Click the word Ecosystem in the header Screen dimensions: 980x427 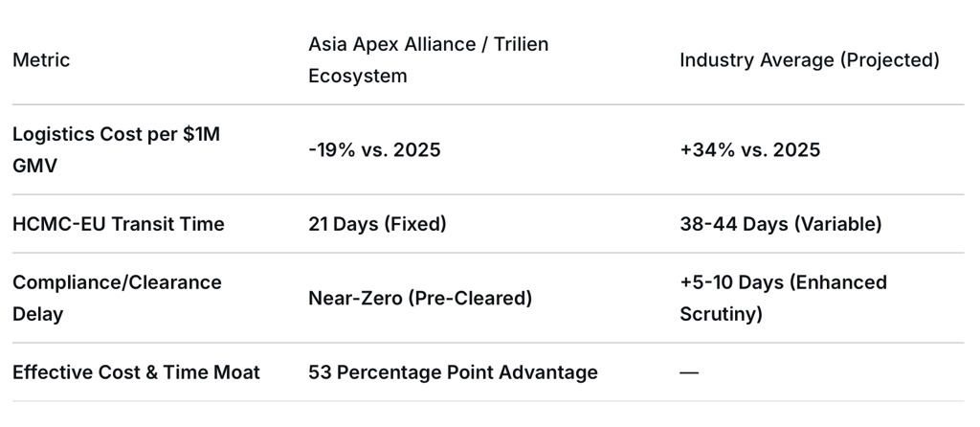(x=357, y=76)
